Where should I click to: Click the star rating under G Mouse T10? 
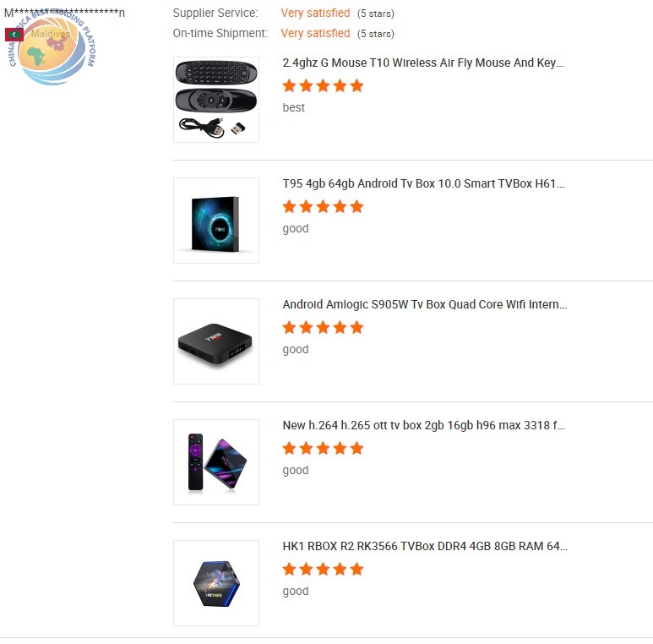[x=323, y=86]
